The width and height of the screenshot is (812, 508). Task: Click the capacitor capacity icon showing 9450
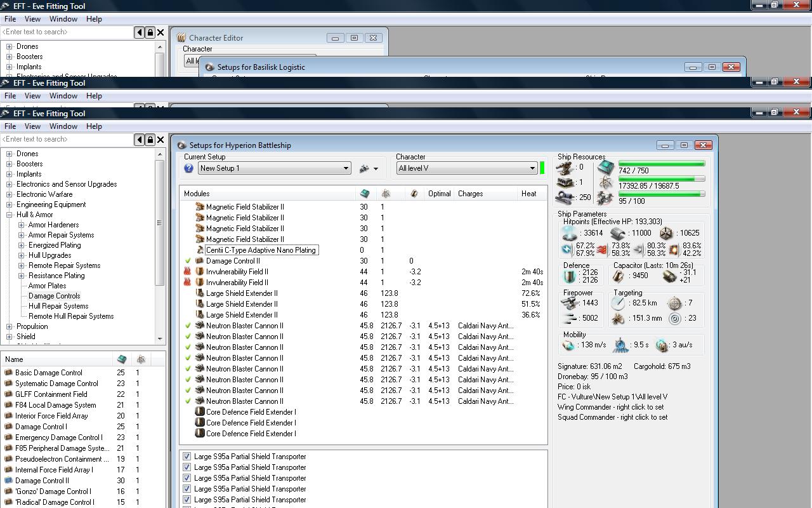(619, 276)
